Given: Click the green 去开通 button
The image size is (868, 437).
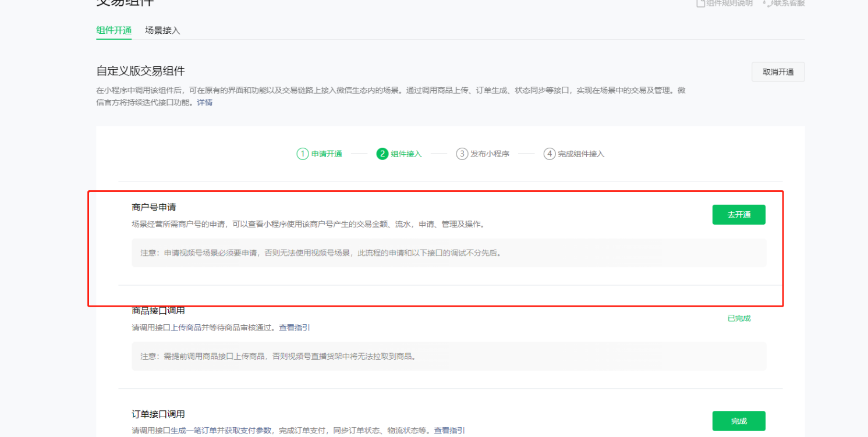Looking at the screenshot, I should (738, 215).
